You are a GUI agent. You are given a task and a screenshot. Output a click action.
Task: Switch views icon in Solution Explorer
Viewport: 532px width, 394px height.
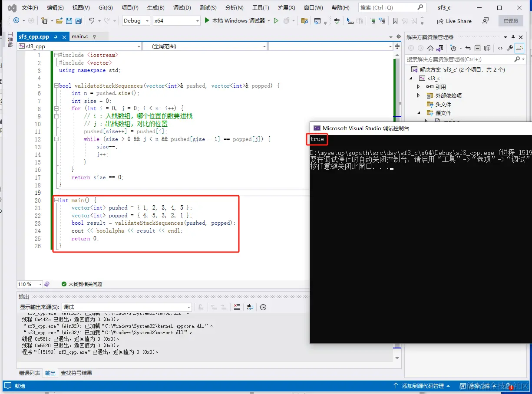pyautogui.click(x=439, y=48)
